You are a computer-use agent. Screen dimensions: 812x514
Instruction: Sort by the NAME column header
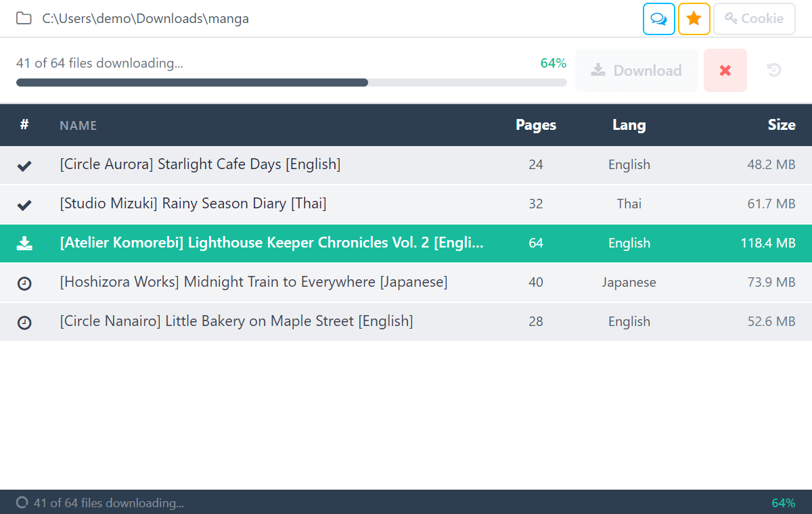point(78,125)
